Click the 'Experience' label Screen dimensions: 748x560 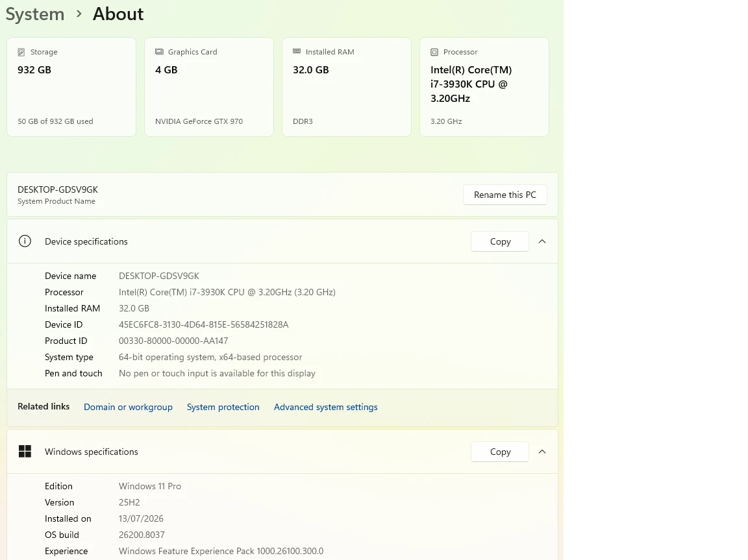pyautogui.click(x=66, y=551)
